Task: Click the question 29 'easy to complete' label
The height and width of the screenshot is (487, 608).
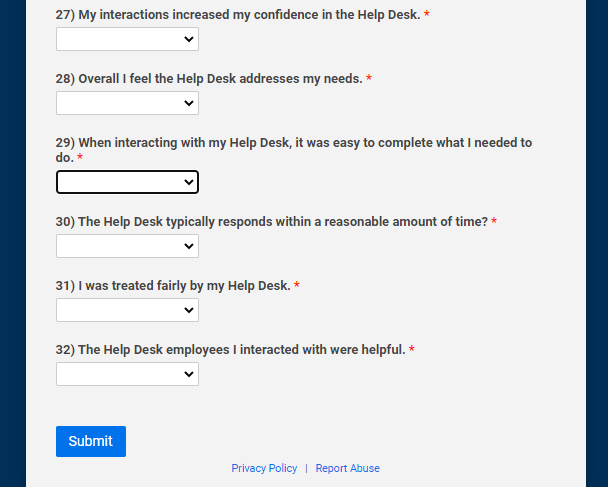Action: [293, 143]
